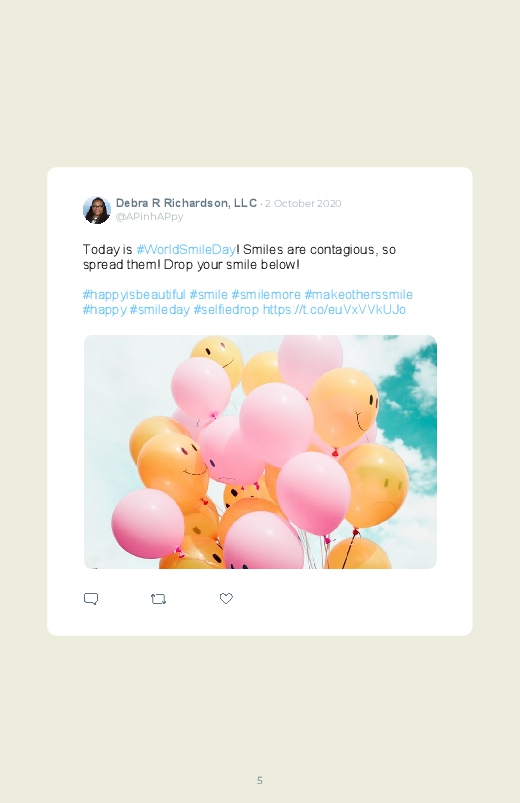Open Debra R Richardson profile avatar
520x803 pixels.
[x=97, y=210]
